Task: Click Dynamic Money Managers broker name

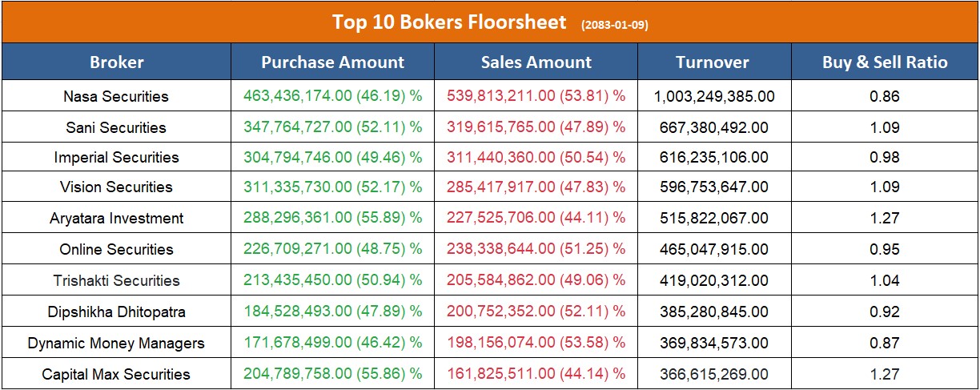Action: click(x=116, y=343)
